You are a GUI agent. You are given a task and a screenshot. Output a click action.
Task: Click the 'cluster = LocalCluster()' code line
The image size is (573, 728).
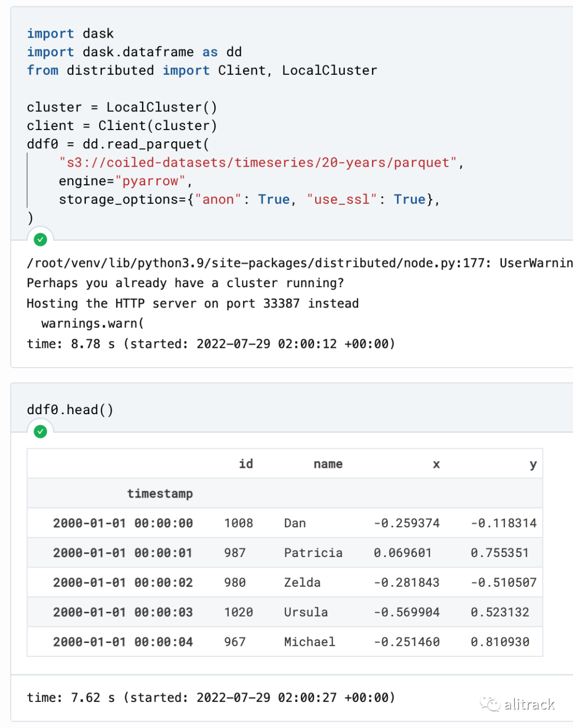(122, 107)
